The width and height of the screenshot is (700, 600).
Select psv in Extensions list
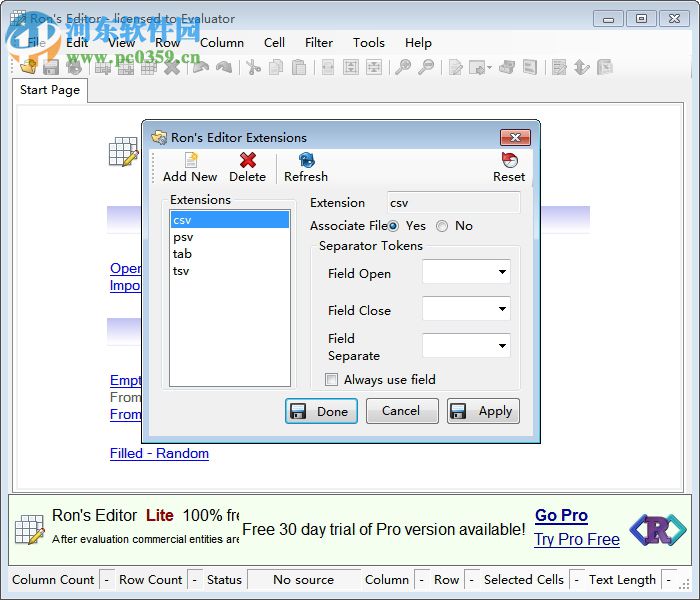point(230,237)
